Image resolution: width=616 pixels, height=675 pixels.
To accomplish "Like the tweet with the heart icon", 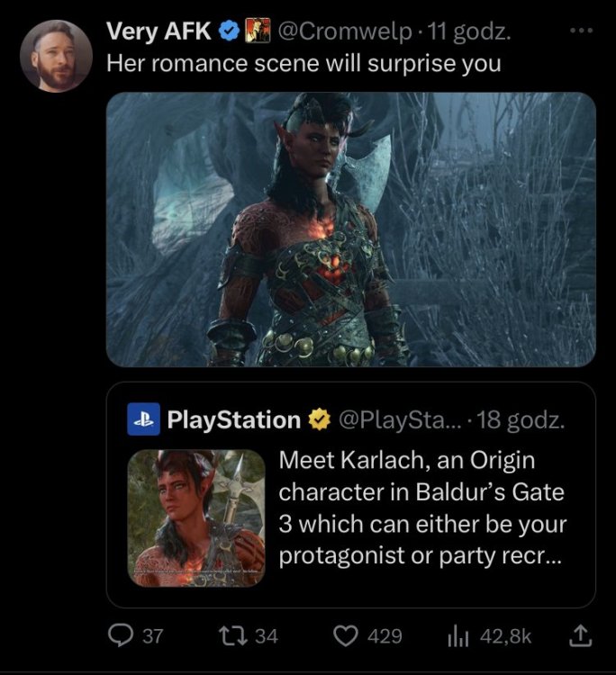I will [346, 636].
